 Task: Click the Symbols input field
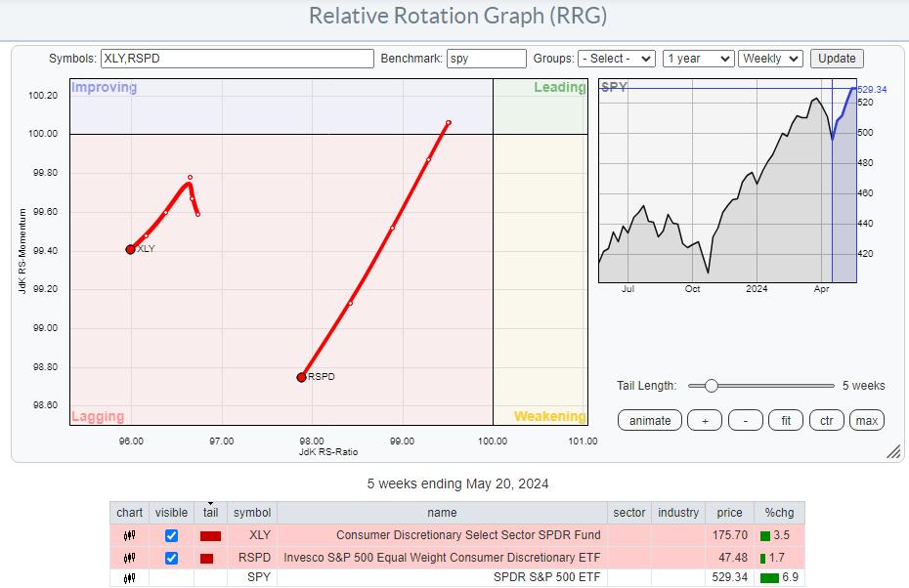237,59
